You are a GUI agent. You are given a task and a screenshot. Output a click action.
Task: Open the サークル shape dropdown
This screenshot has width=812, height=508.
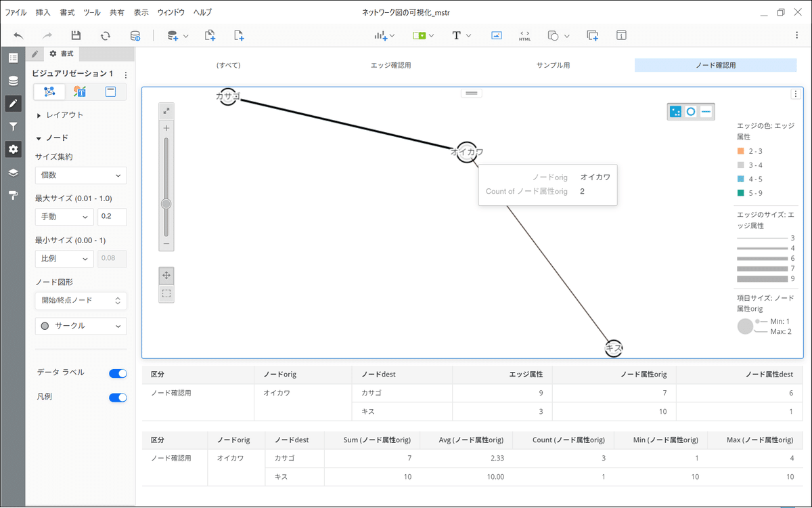pyautogui.click(x=81, y=326)
